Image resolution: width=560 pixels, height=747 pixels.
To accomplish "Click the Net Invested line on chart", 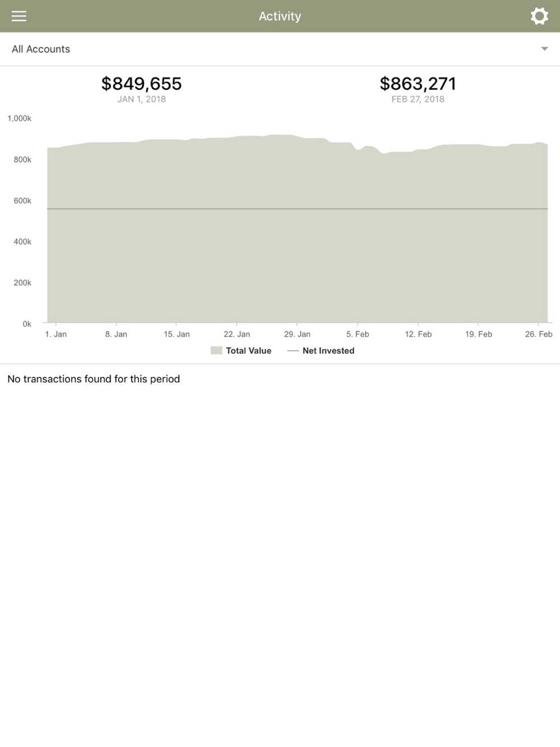I will coord(297,209).
